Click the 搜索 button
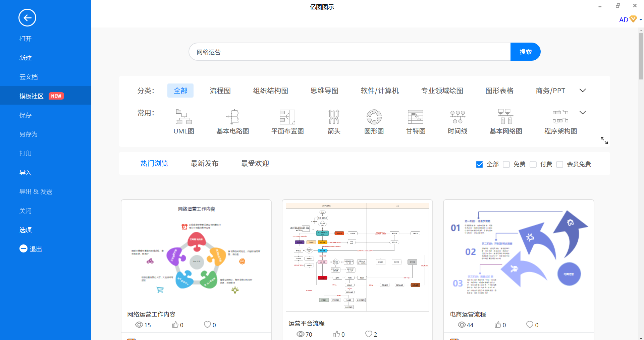This screenshot has height=340, width=644. pos(525,52)
